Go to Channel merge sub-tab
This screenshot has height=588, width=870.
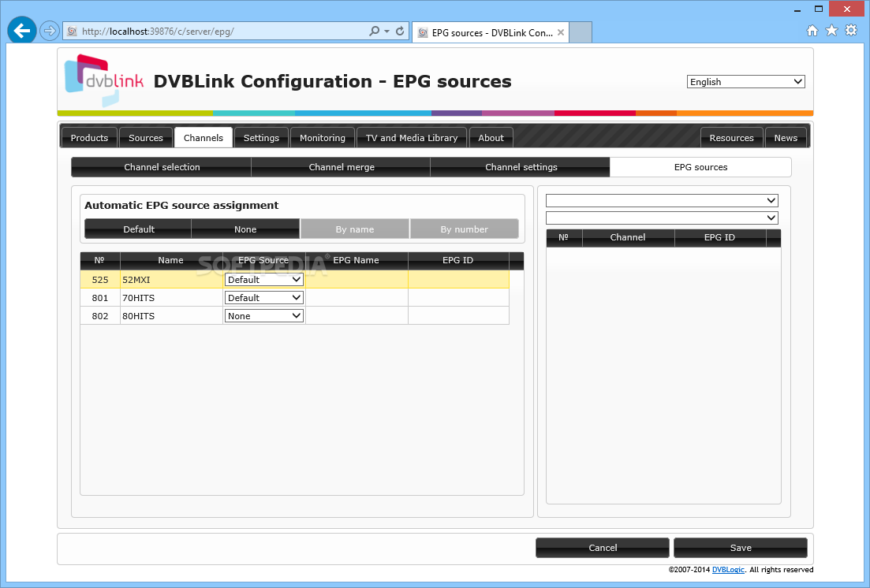coord(342,167)
